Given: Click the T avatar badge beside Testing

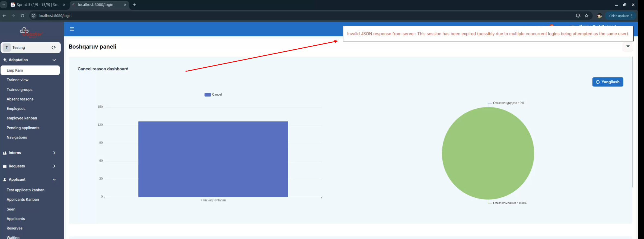Looking at the screenshot, I should click(7, 48).
